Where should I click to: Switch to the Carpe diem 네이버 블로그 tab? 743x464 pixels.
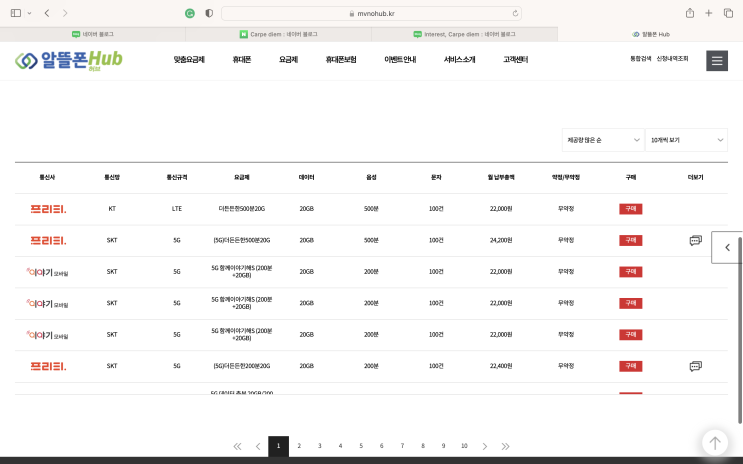(x=279, y=34)
